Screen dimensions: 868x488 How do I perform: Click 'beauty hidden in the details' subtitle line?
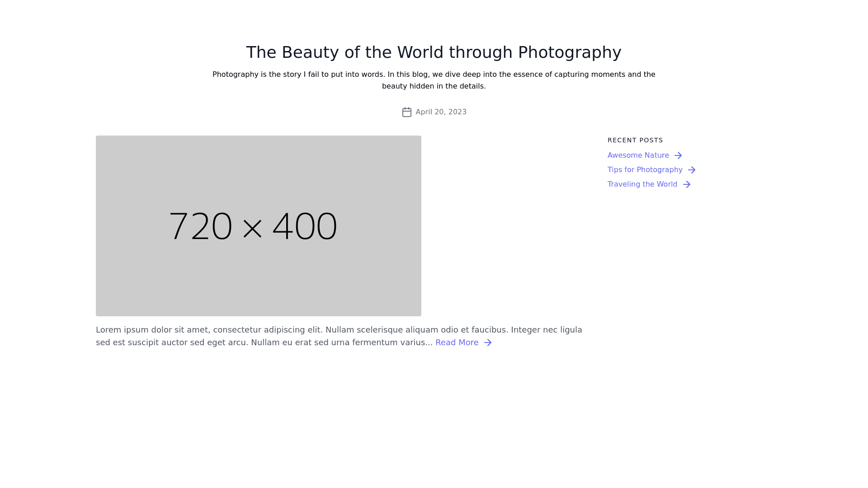(x=434, y=86)
